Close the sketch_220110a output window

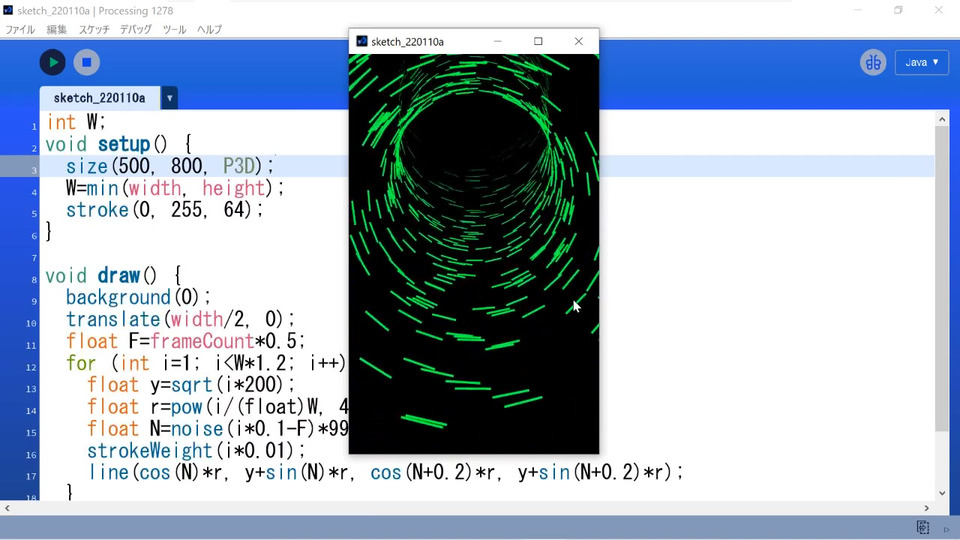tap(579, 41)
